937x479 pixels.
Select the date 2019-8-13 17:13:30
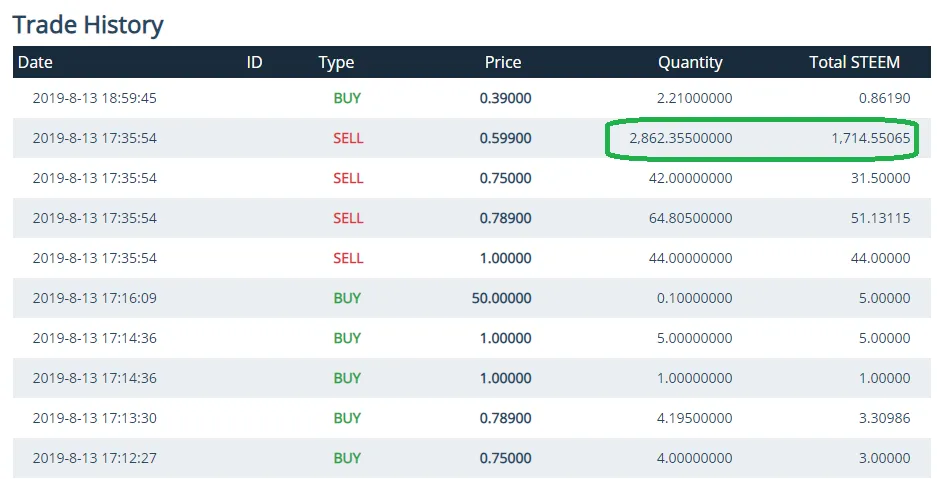pos(94,418)
